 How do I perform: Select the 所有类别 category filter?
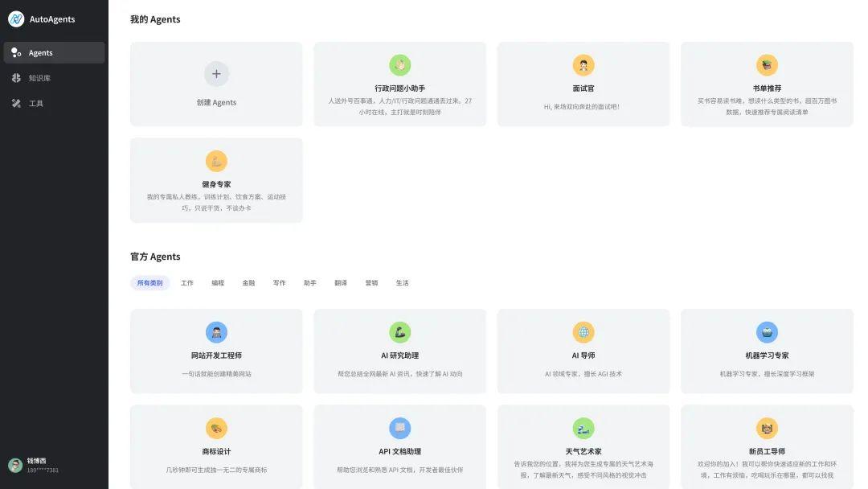[x=150, y=282]
